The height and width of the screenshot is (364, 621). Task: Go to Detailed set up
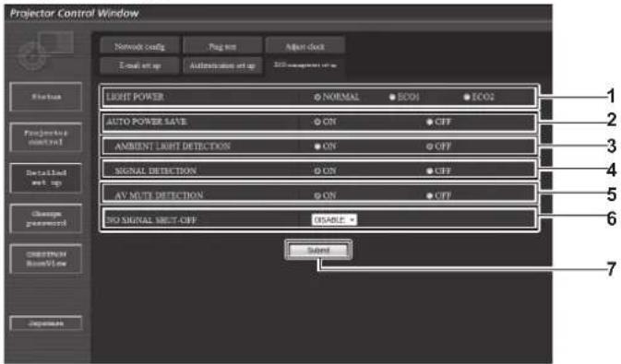tap(46, 178)
